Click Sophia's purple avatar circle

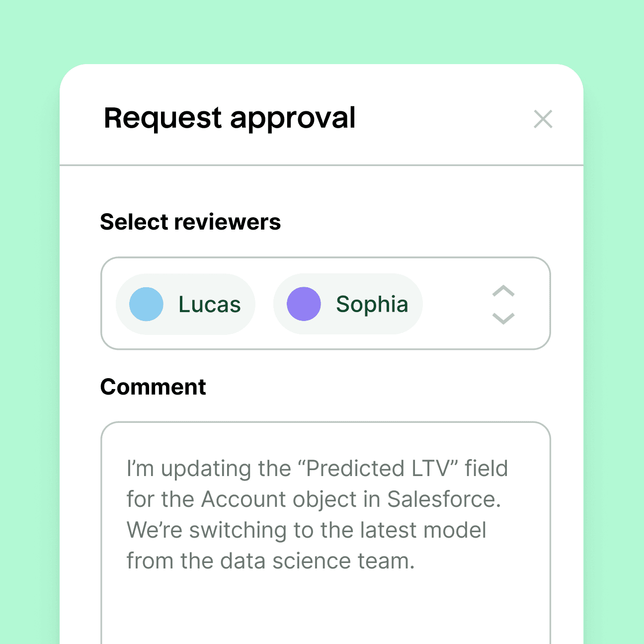click(304, 304)
